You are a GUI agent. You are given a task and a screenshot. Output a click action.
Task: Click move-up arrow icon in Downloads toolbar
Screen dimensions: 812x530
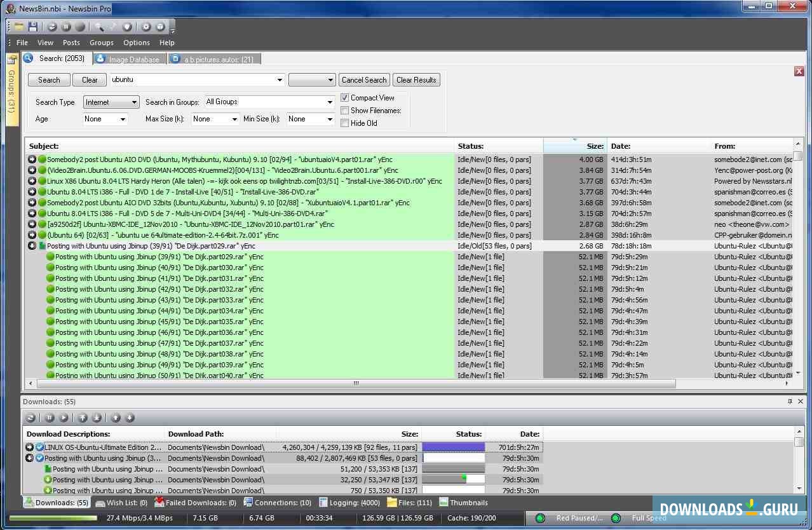[116, 418]
